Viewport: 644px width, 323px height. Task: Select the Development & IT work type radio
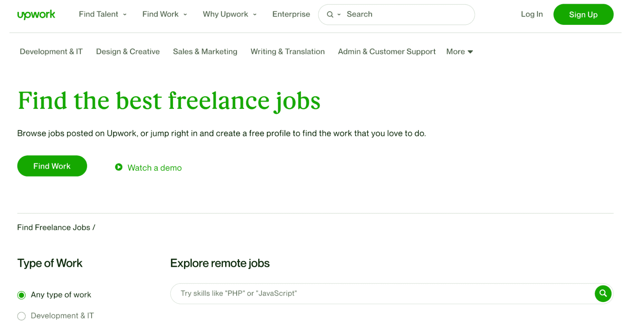[22, 316]
